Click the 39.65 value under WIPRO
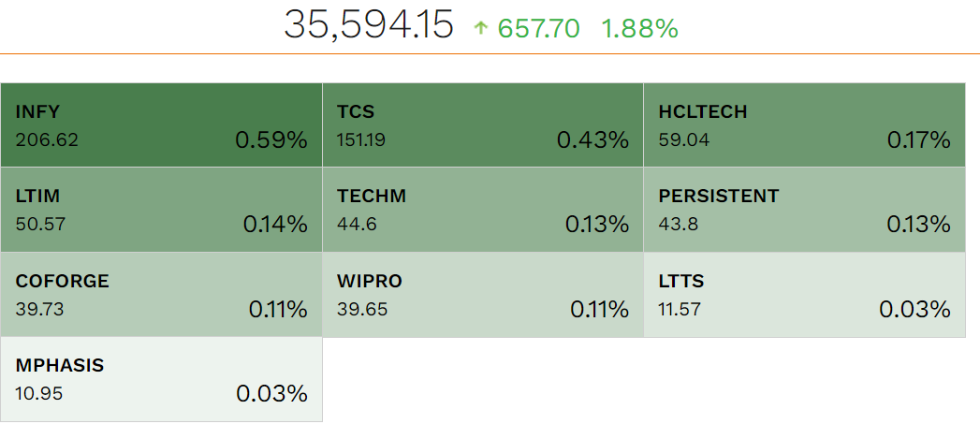The width and height of the screenshot is (980, 424). point(361,310)
